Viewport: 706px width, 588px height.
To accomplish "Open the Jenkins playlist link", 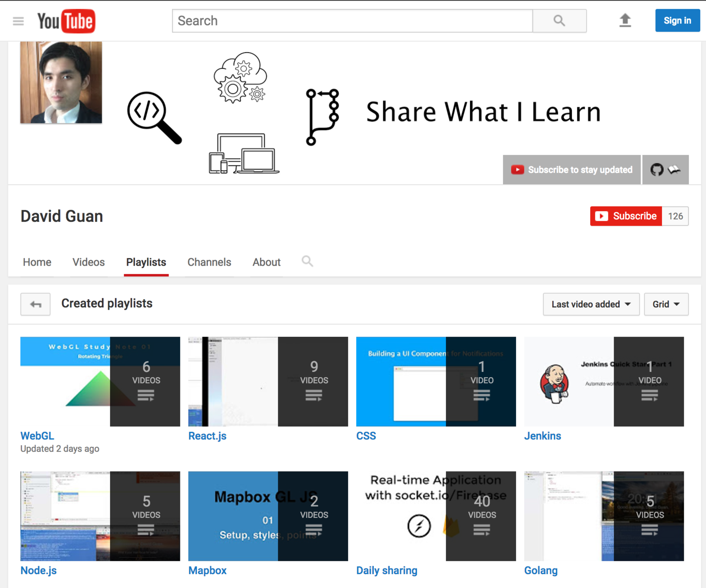I will [542, 436].
